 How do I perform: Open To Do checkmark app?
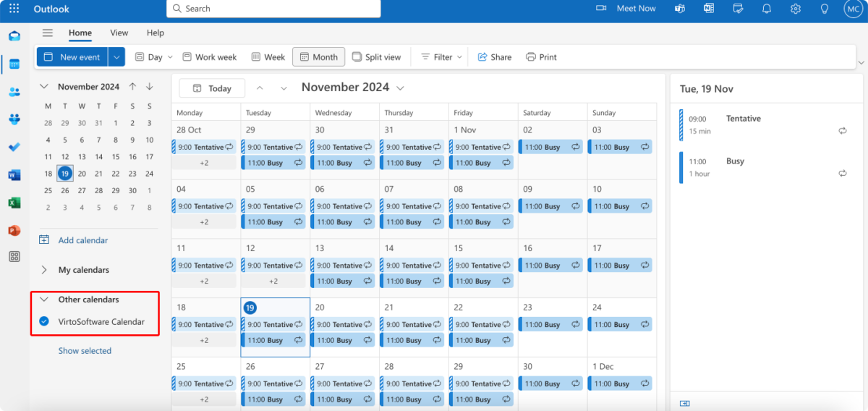[14, 147]
